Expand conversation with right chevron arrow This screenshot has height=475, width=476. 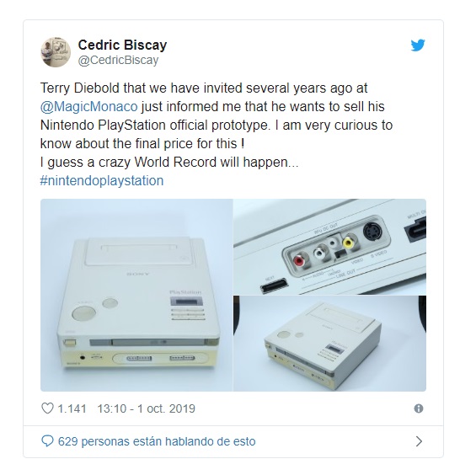pos(419,441)
